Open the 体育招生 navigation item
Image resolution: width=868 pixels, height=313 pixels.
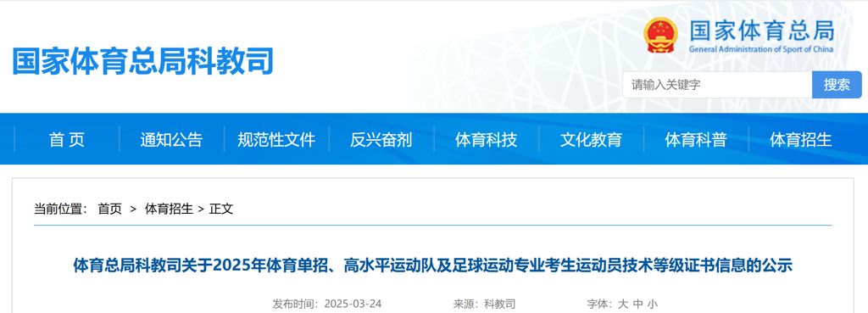click(x=800, y=140)
